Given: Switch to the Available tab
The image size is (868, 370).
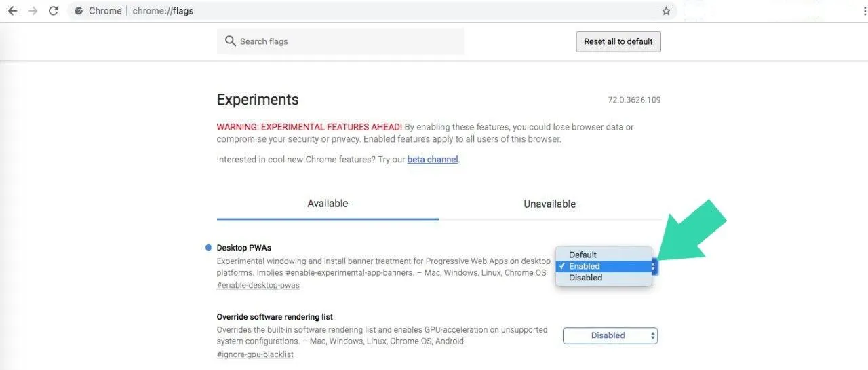Looking at the screenshot, I should coord(328,204).
